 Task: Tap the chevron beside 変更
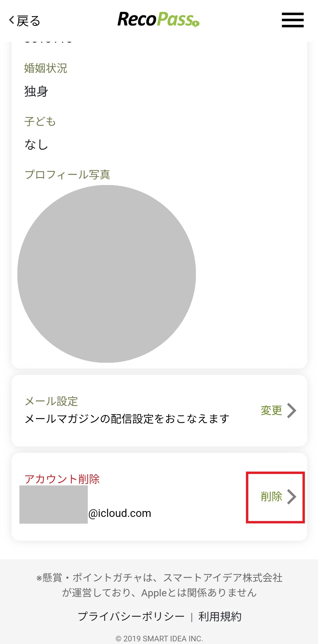coord(292,410)
